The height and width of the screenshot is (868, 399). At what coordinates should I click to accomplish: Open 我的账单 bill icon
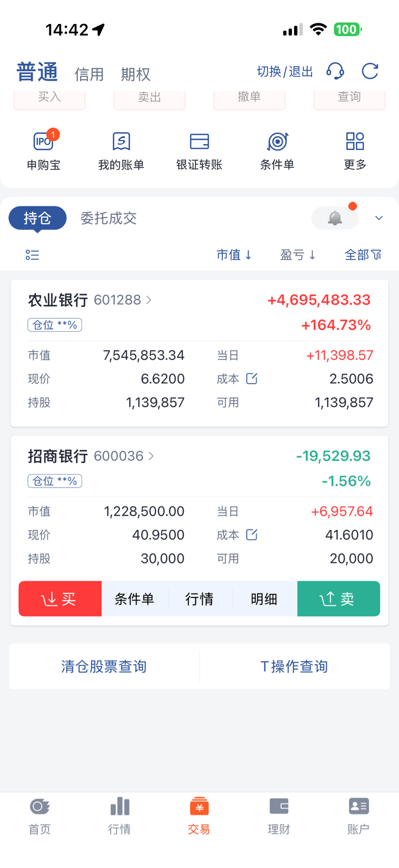pyautogui.click(x=121, y=141)
